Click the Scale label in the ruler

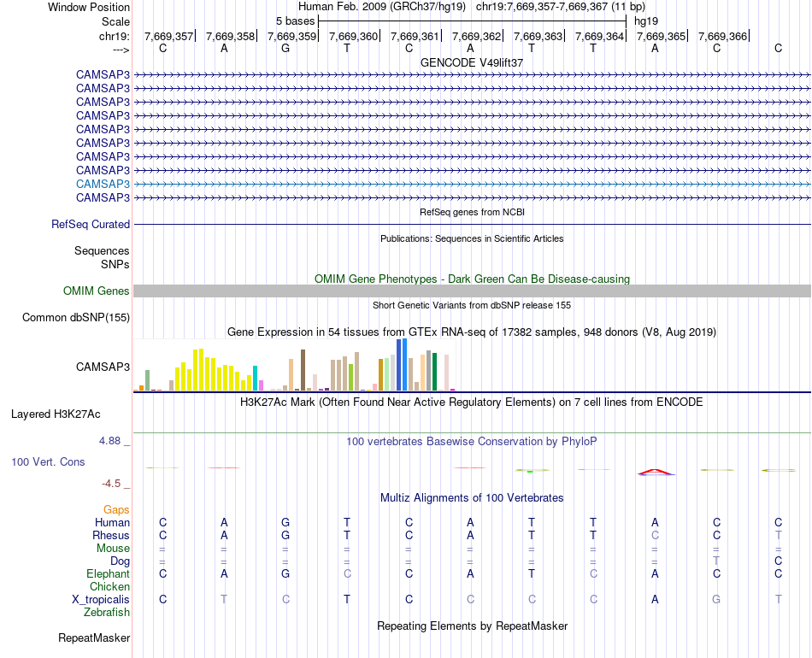115,21
